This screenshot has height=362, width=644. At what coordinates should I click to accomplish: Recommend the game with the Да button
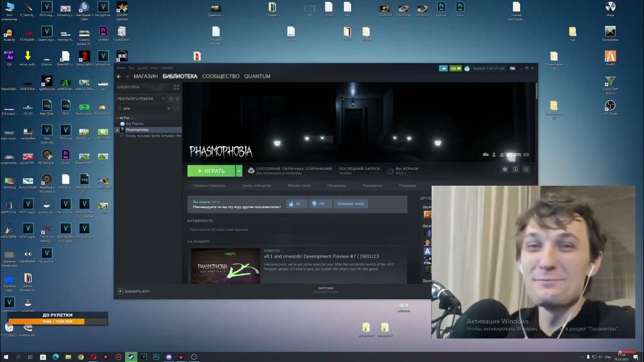click(297, 204)
